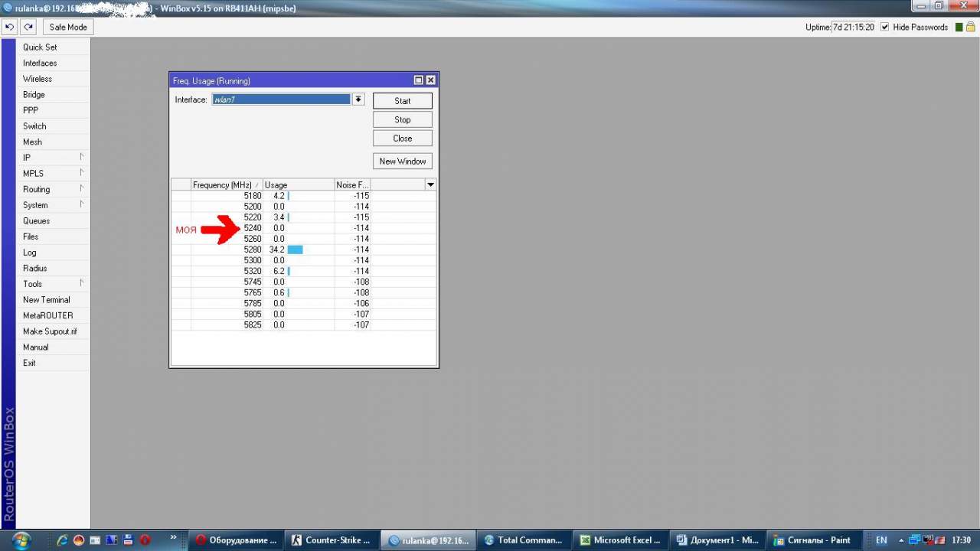The image size is (980, 551).
Task: Switch to Документ1 Word taskbar window
Action: click(717, 540)
